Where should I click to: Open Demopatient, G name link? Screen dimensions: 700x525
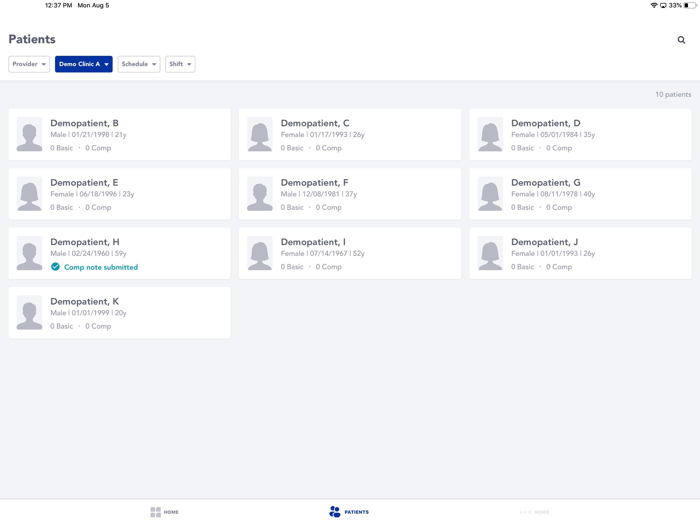[546, 183]
